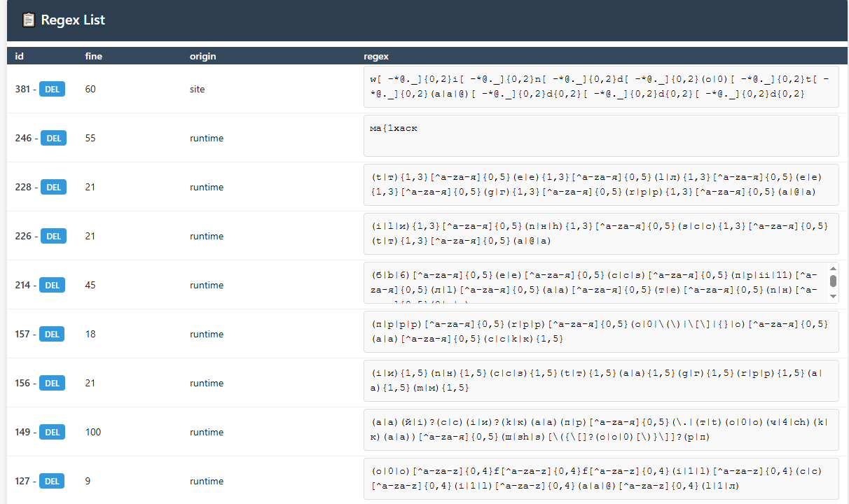Click scroll-up arrow in row 214 regex box

(x=833, y=268)
